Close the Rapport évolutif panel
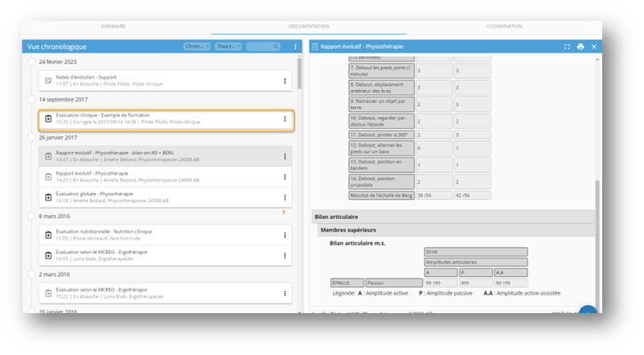Screen dimensions: 644x355 pos(594,47)
